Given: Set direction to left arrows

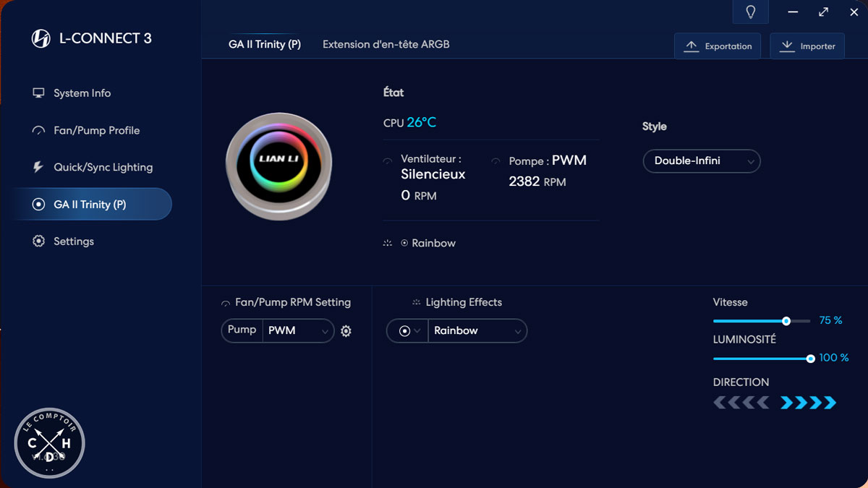Looking at the screenshot, I should click(x=741, y=403).
